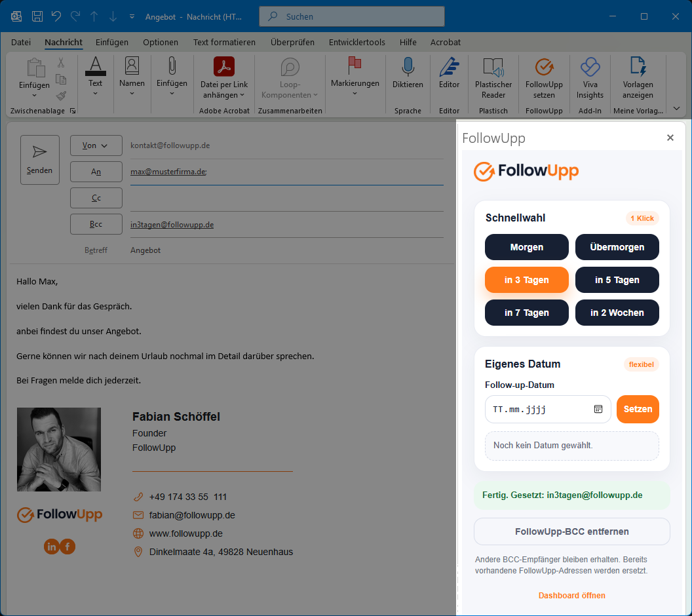The image size is (692, 616).
Task: Open the Zwischenablage dialog launcher
Action: coord(73,111)
